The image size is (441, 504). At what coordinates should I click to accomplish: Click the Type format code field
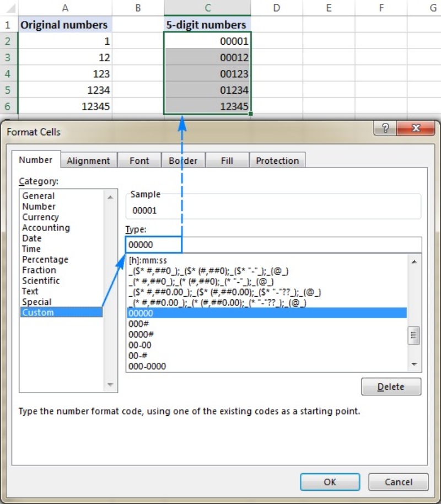[x=273, y=245]
